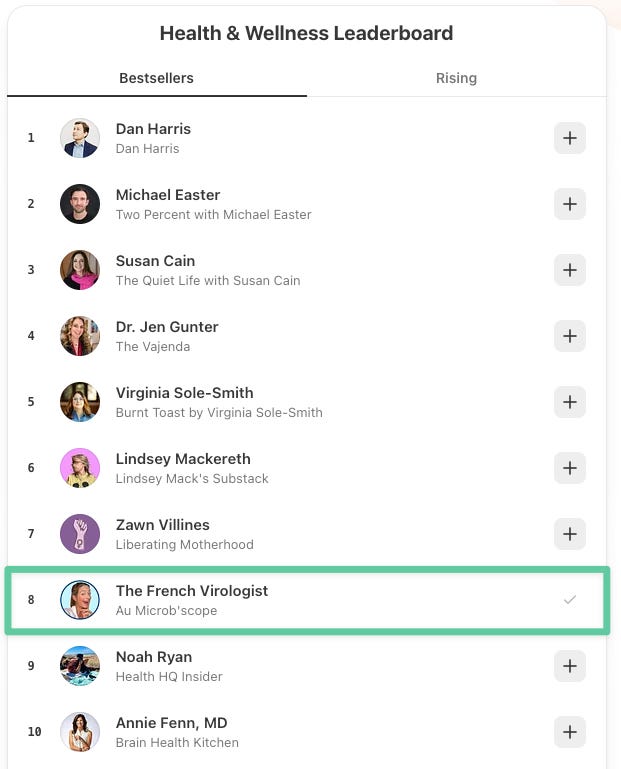
Task: Open Michael Easter's name link
Action: point(168,195)
